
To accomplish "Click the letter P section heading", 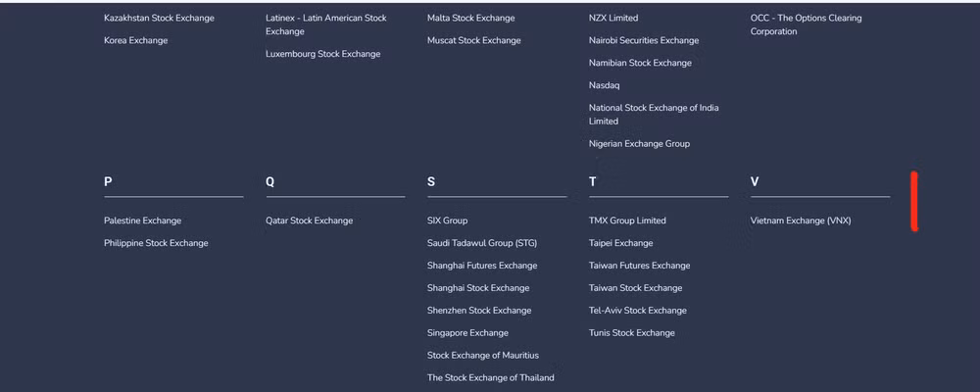I will click(108, 182).
